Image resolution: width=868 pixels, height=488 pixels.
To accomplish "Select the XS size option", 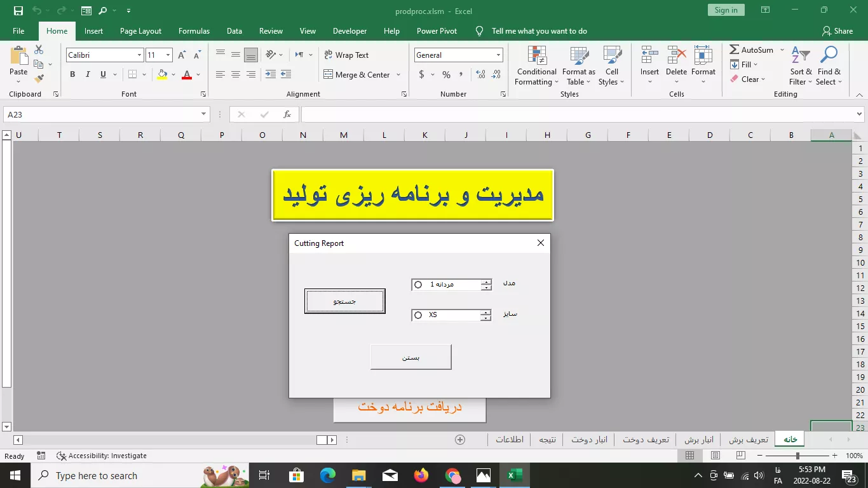I will (418, 315).
